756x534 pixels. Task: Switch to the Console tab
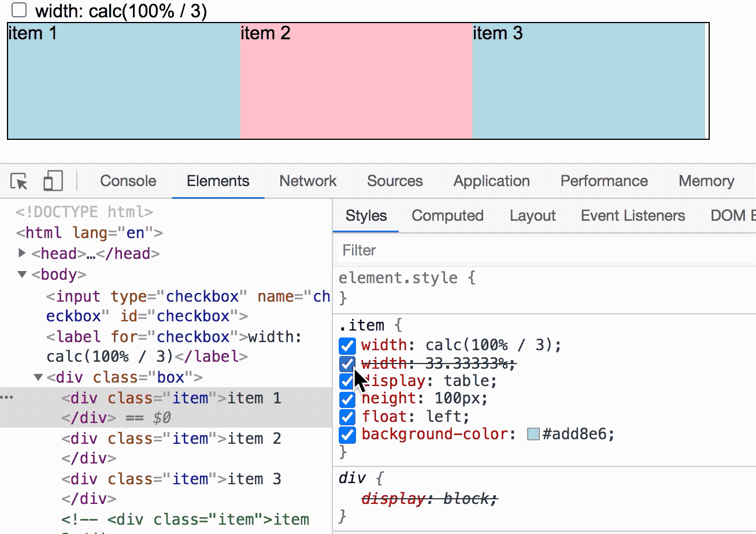coord(128,181)
